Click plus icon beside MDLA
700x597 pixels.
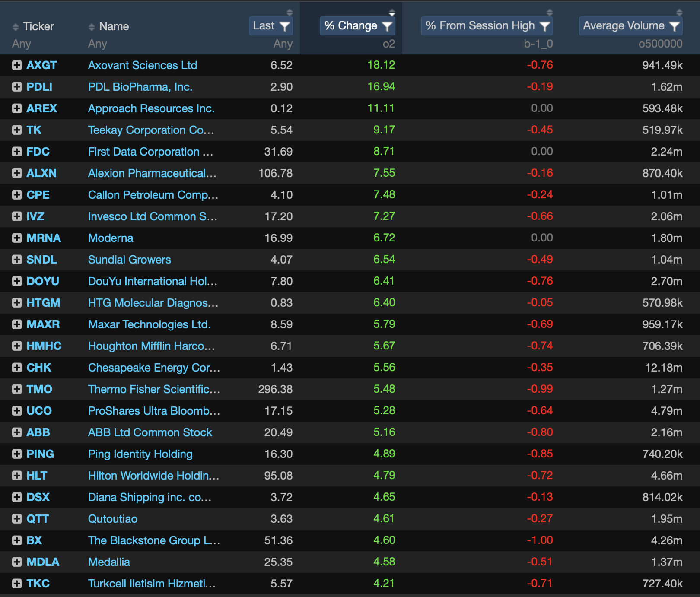click(x=17, y=562)
